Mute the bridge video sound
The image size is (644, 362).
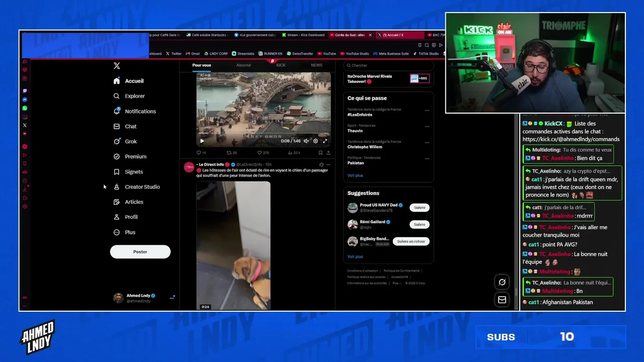(306, 141)
